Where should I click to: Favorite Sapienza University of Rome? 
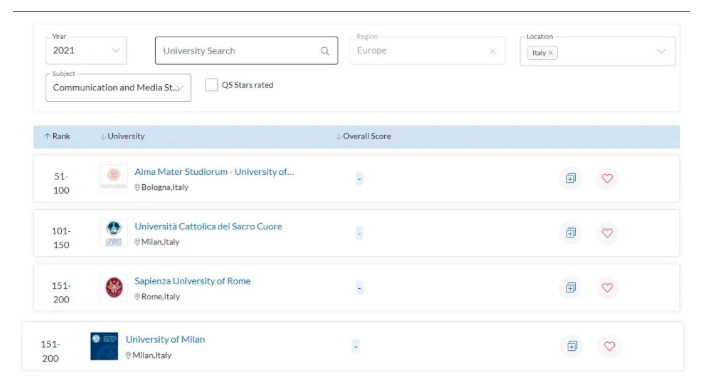click(607, 287)
